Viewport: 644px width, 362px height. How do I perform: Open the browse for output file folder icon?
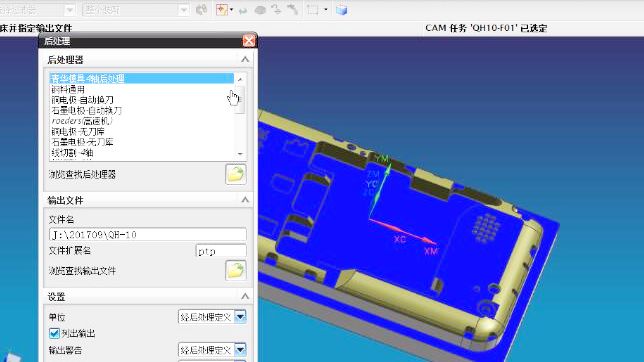click(236, 270)
